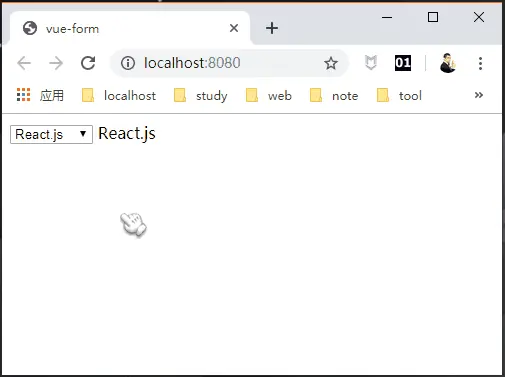Open the tool bookmark folder
The image size is (505, 377).
pyautogui.click(x=399, y=96)
